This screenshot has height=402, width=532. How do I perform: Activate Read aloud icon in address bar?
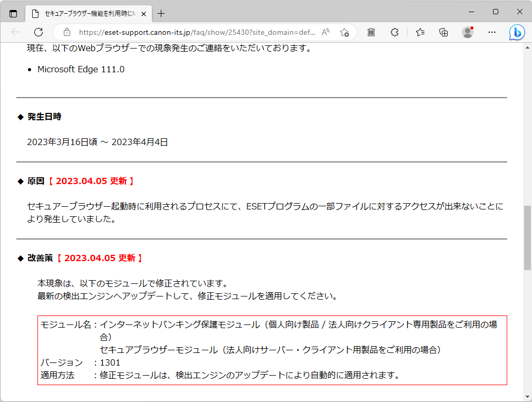pyautogui.click(x=326, y=32)
